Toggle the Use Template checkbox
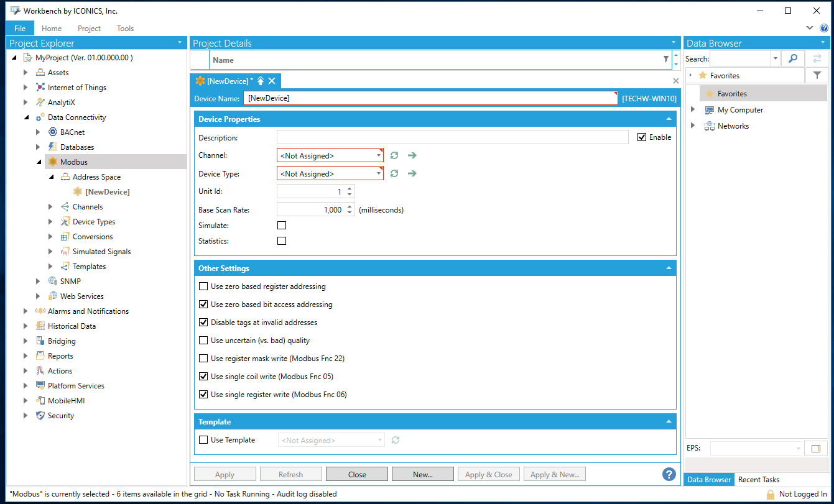 [203, 440]
